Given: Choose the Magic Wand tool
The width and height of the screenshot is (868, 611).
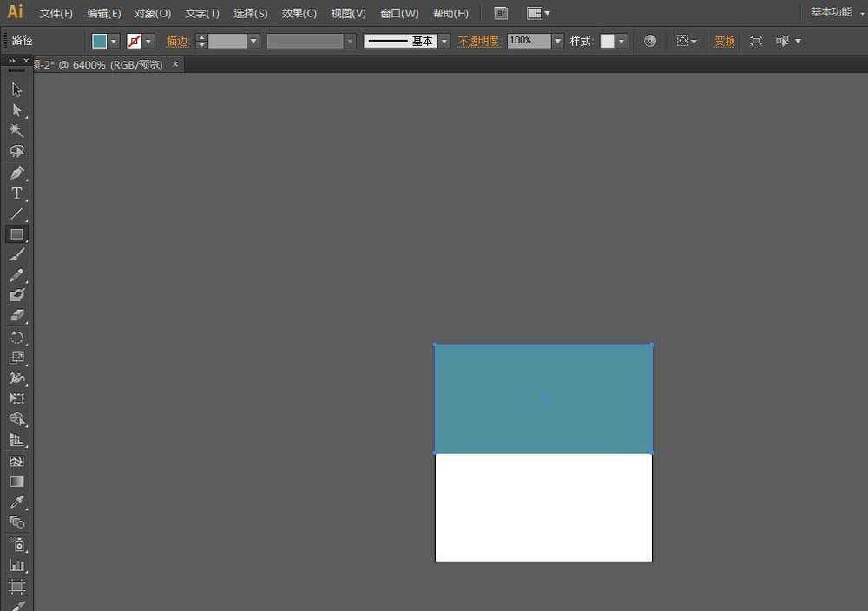Looking at the screenshot, I should 16,131.
